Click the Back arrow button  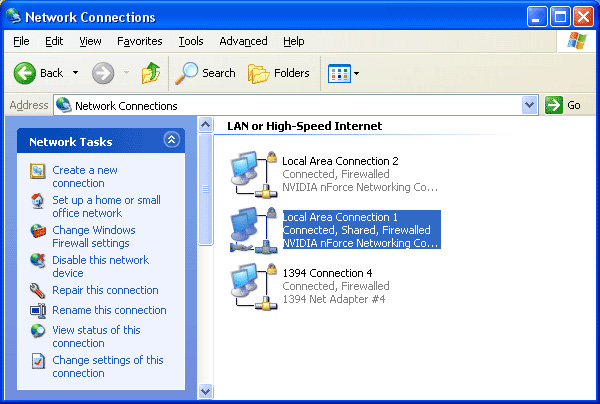pyautogui.click(x=38, y=73)
